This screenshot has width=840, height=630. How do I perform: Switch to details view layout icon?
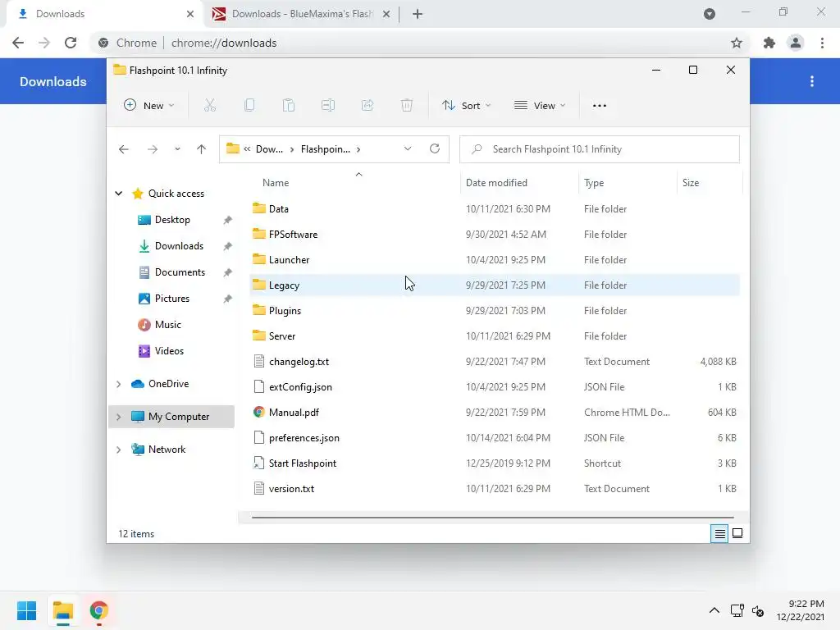(x=719, y=533)
